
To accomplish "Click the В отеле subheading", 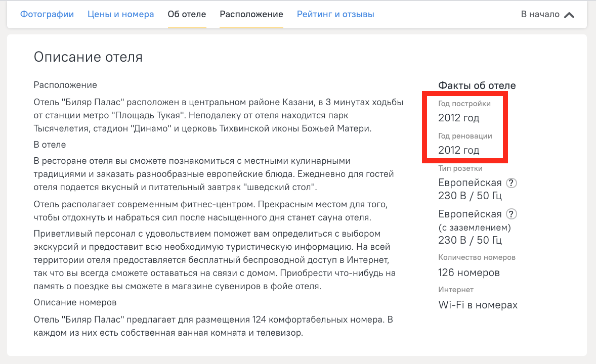I will click(x=50, y=145).
